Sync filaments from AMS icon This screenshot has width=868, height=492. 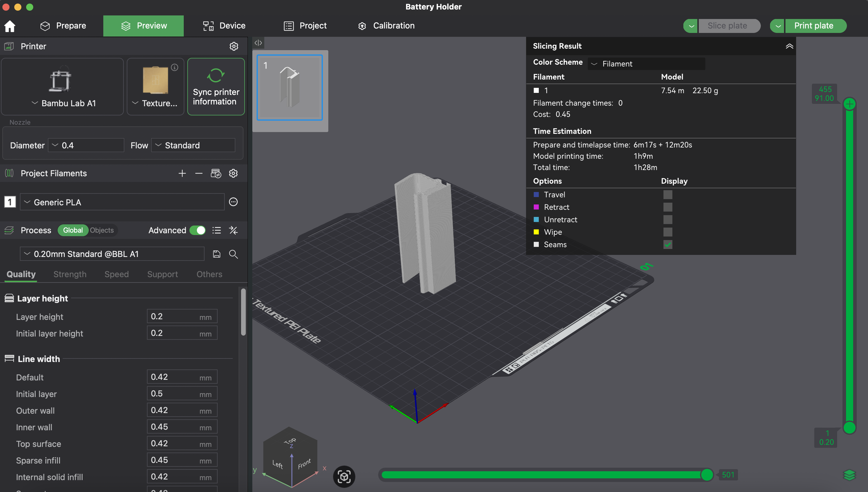tap(216, 173)
